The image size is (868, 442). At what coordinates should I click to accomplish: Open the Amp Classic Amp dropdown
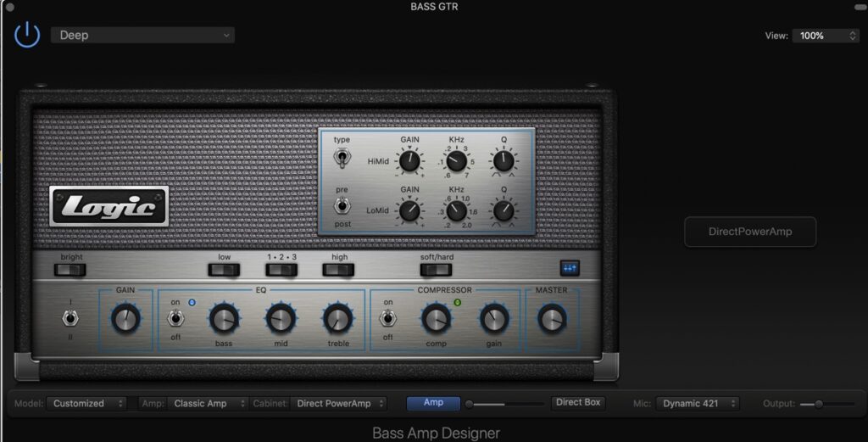point(208,403)
